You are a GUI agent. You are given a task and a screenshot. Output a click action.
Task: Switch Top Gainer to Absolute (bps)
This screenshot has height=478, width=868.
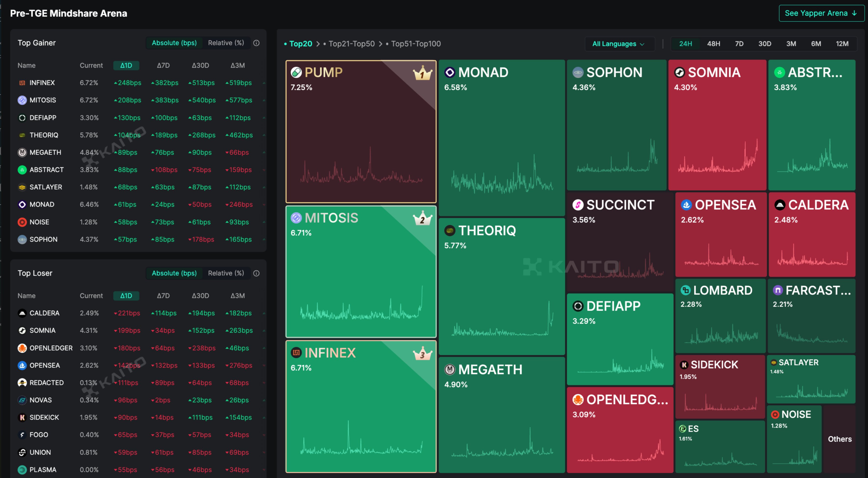tap(174, 43)
